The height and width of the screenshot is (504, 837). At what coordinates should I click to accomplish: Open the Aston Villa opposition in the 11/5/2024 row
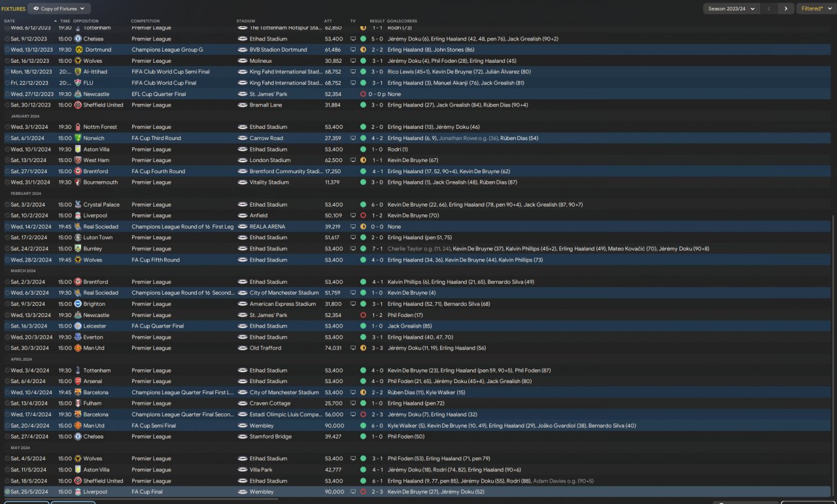tap(97, 469)
